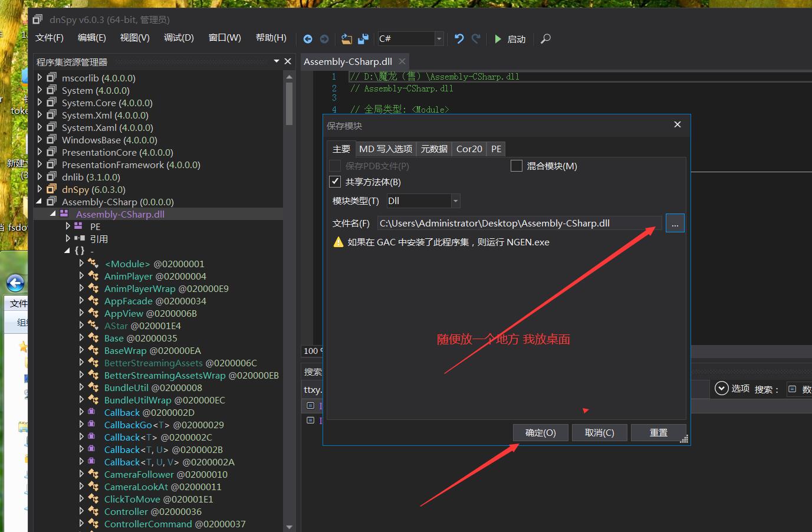Click the browse '...' button for file name
812x532 pixels.
(675, 224)
